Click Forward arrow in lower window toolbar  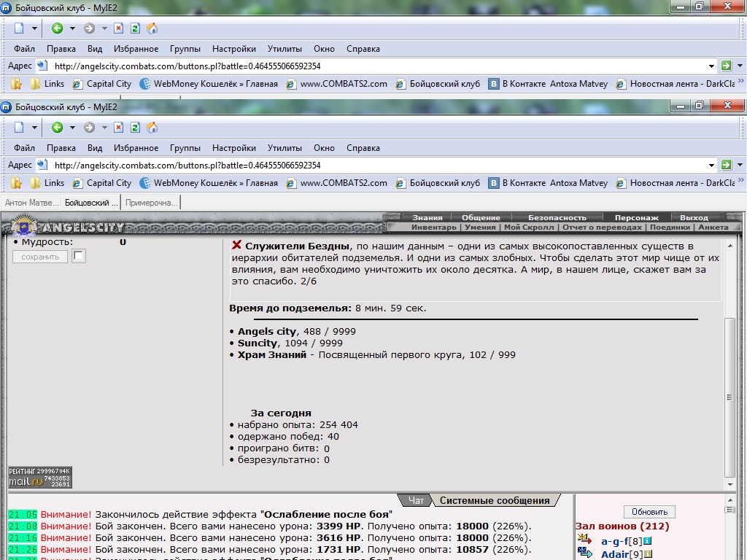pos(89,128)
